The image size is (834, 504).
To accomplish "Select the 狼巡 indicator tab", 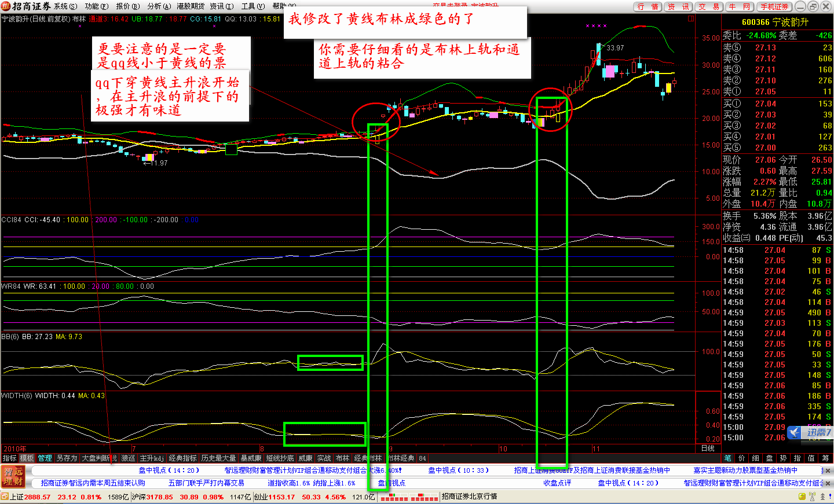I will coord(128,458).
